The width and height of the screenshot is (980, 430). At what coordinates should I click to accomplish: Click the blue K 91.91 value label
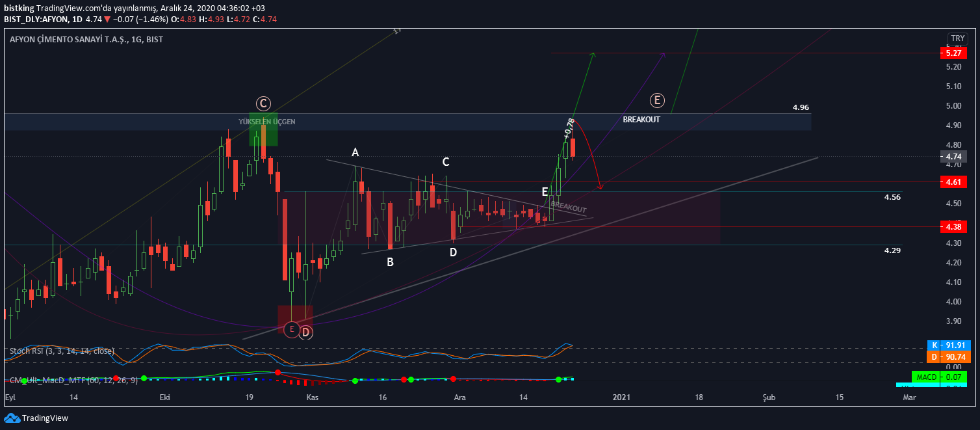coord(949,345)
